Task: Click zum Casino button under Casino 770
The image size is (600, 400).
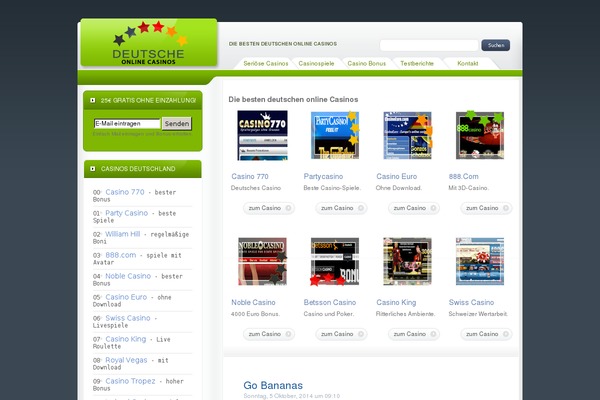Action: tap(269, 208)
